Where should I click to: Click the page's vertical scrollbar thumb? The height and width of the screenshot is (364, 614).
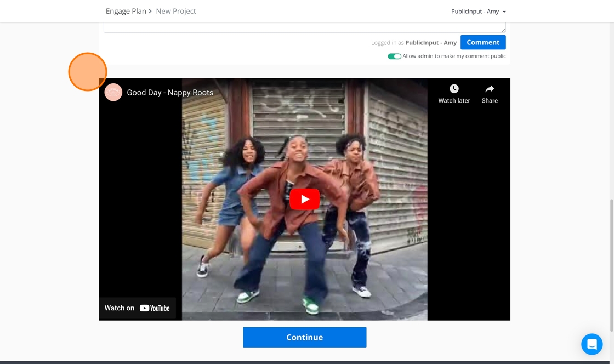pos(611,263)
